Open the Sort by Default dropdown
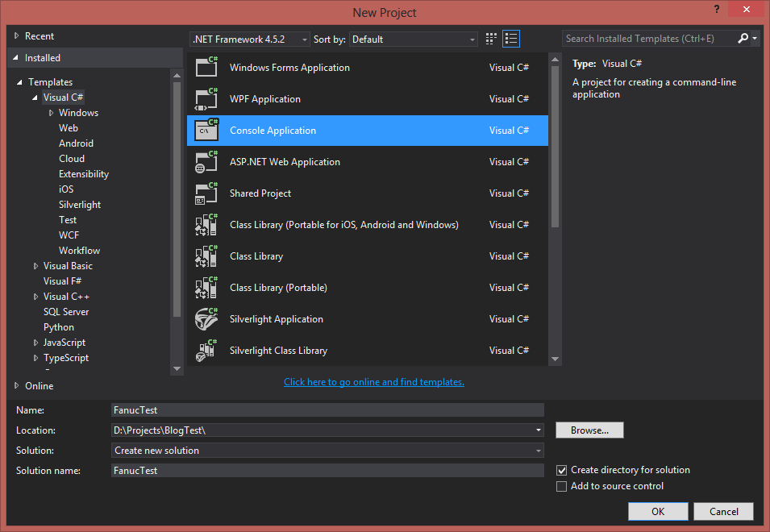This screenshot has width=770, height=532. pos(413,39)
